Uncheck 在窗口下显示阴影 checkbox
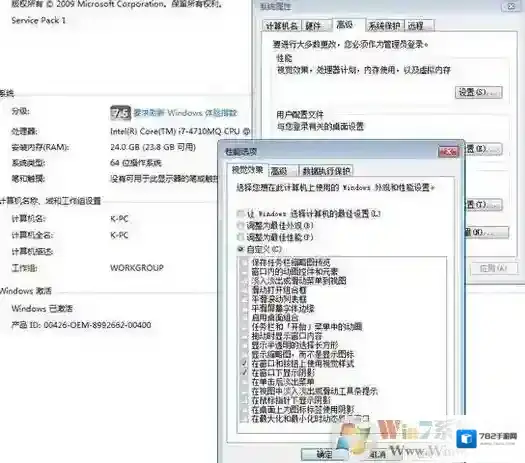525x463 pixels. coord(245,373)
